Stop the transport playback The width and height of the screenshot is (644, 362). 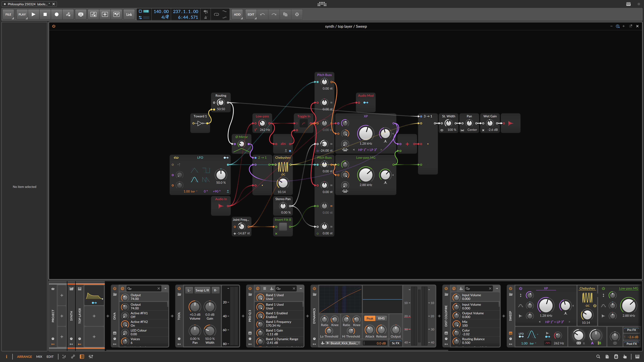point(45,15)
